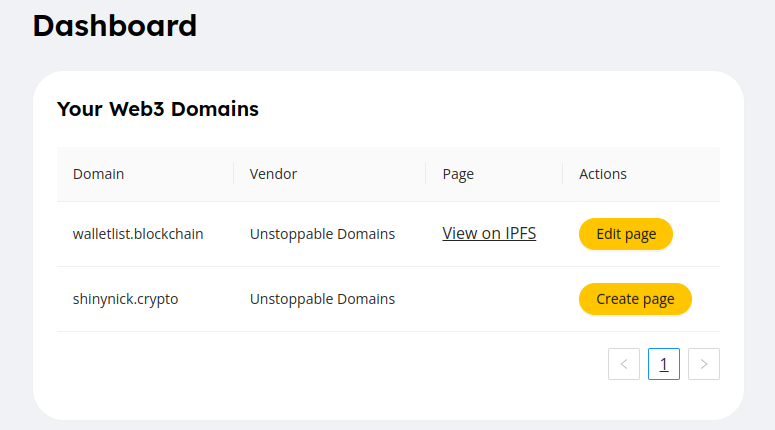The width and height of the screenshot is (775, 430).
Task: Go to the next page arrow
Action: click(x=704, y=364)
